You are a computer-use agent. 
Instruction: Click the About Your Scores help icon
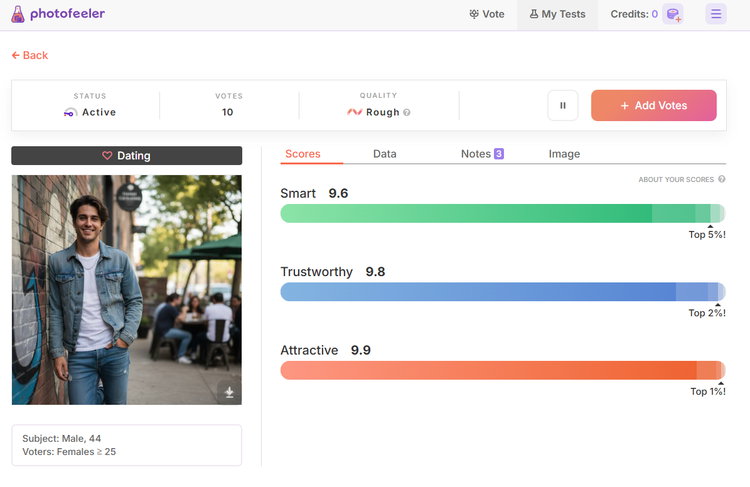(x=721, y=179)
